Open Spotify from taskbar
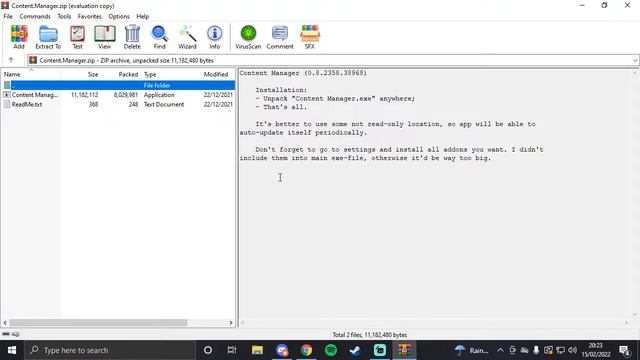 [x=331, y=350]
